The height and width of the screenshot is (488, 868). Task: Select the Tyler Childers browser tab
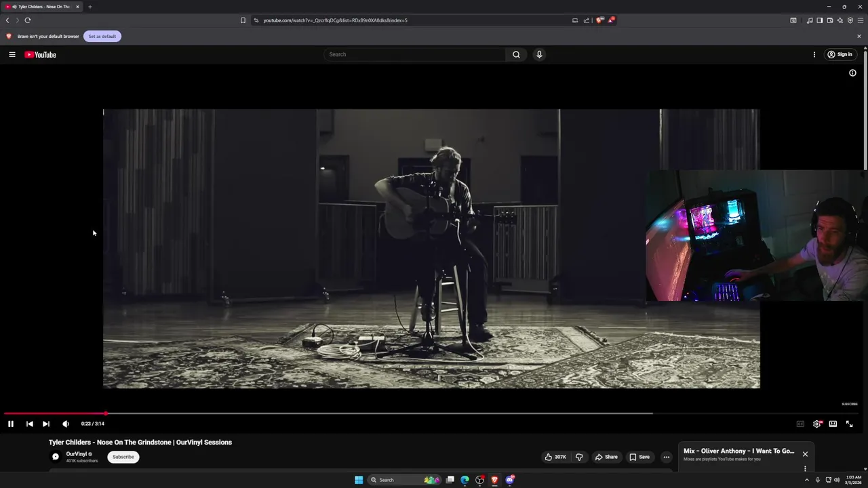(x=41, y=7)
